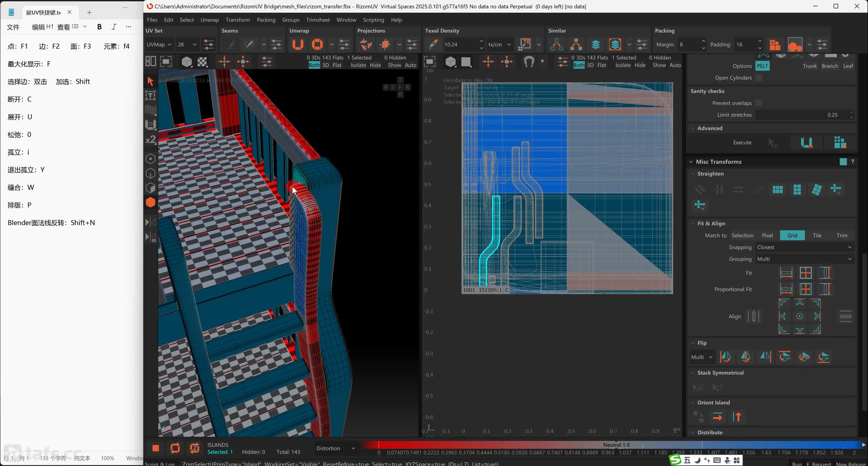Click the PELT options button
868x466 pixels.
coord(762,66)
